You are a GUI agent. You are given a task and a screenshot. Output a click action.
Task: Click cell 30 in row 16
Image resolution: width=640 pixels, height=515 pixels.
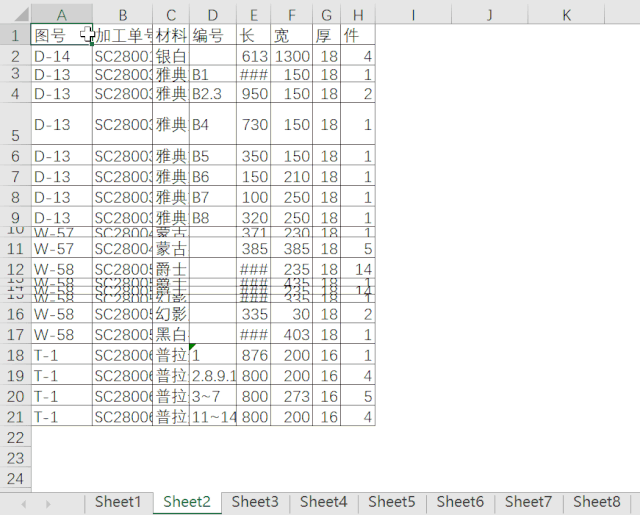point(291,314)
